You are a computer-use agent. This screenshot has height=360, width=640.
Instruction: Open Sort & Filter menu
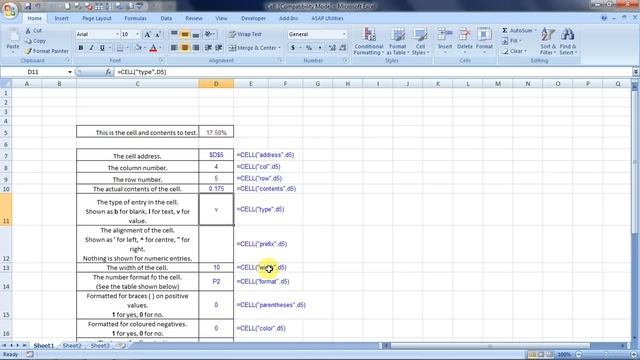548,41
